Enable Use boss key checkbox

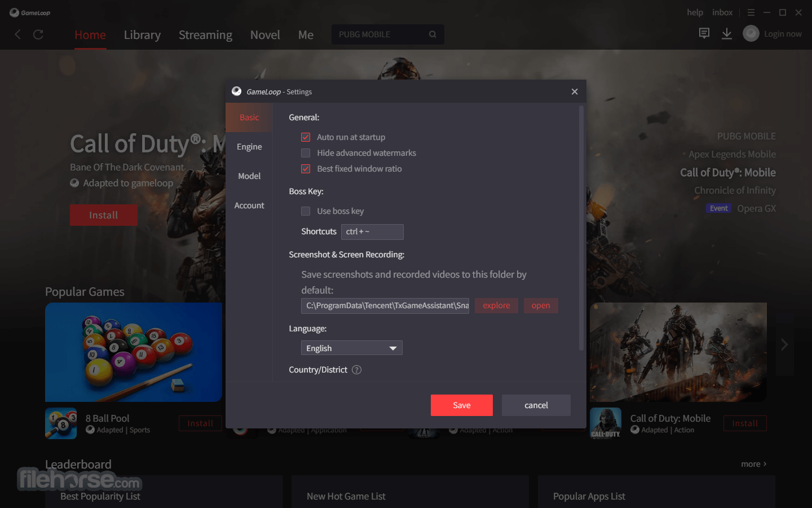pos(306,211)
